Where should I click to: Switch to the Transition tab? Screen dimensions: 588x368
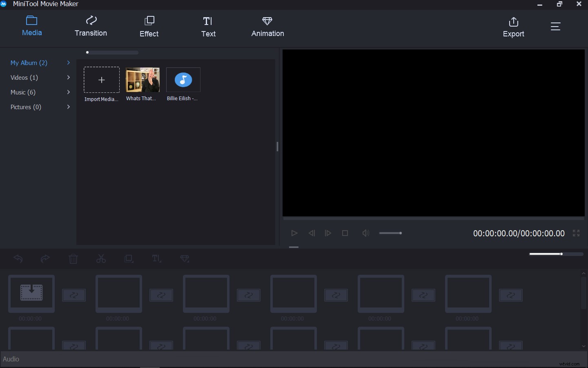pos(91,27)
